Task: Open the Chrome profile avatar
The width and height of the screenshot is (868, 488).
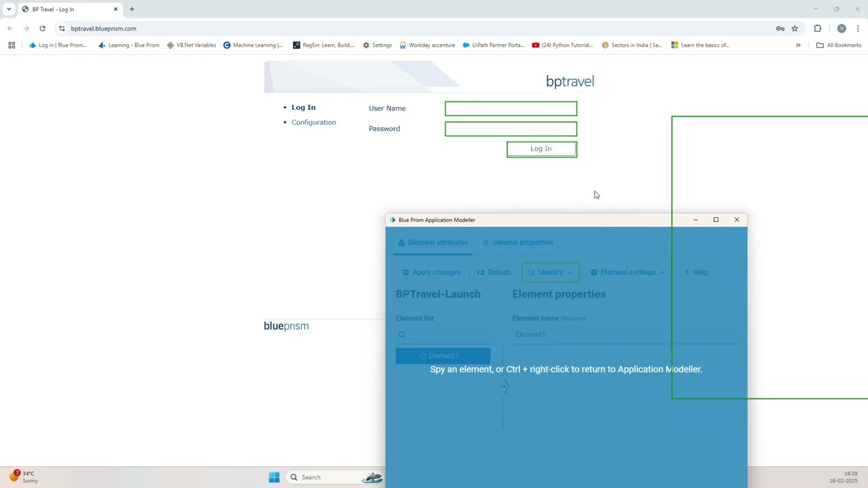Action: [842, 28]
